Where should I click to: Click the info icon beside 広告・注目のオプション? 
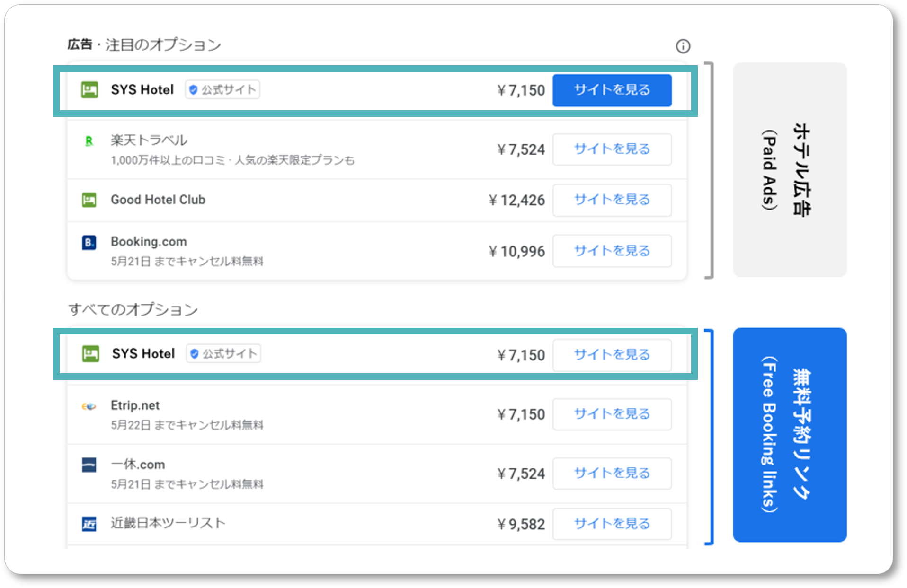click(683, 46)
